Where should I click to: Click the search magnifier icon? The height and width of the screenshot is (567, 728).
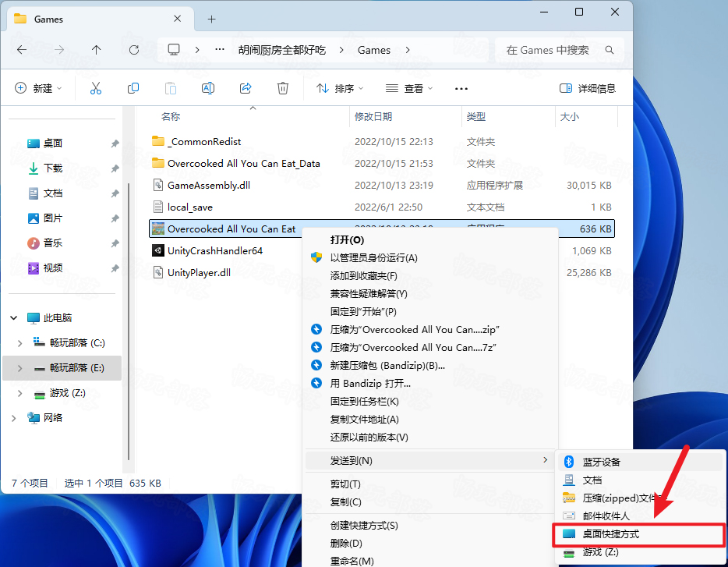click(x=610, y=50)
